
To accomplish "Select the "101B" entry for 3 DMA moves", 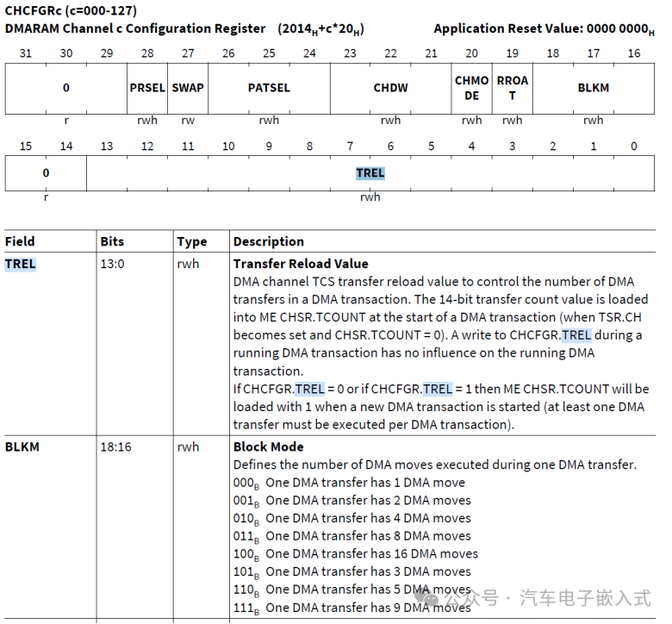I will click(352, 571).
